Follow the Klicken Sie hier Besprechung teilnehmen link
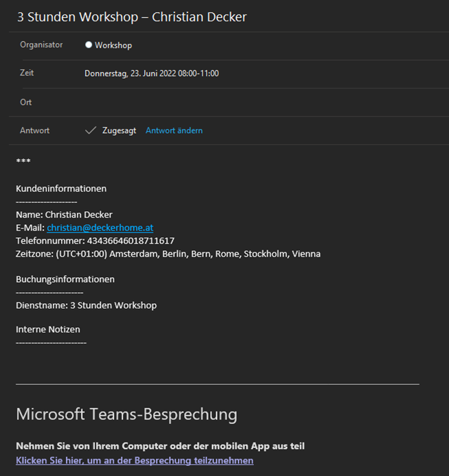Viewport: 449px width, 476px height. (135, 460)
